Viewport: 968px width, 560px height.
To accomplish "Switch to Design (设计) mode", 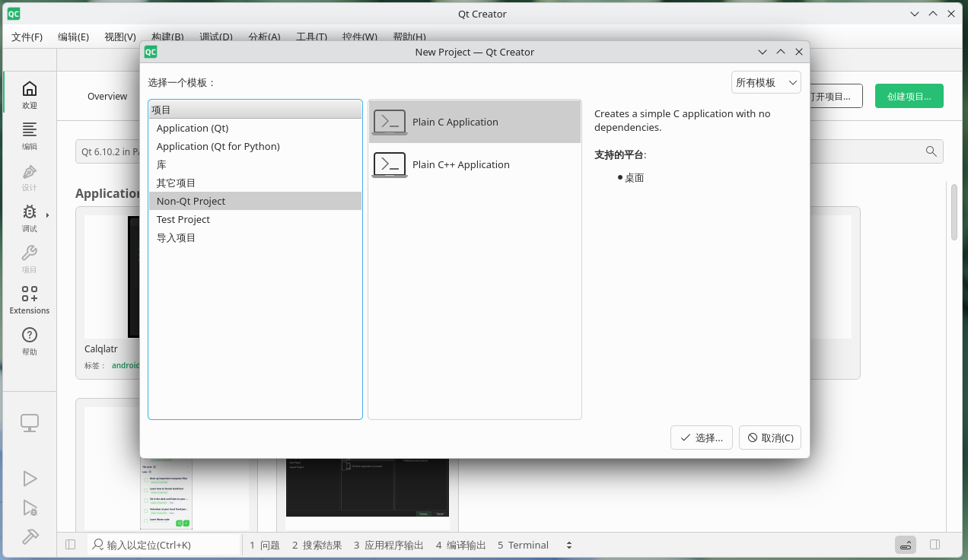I will click(29, 177).
